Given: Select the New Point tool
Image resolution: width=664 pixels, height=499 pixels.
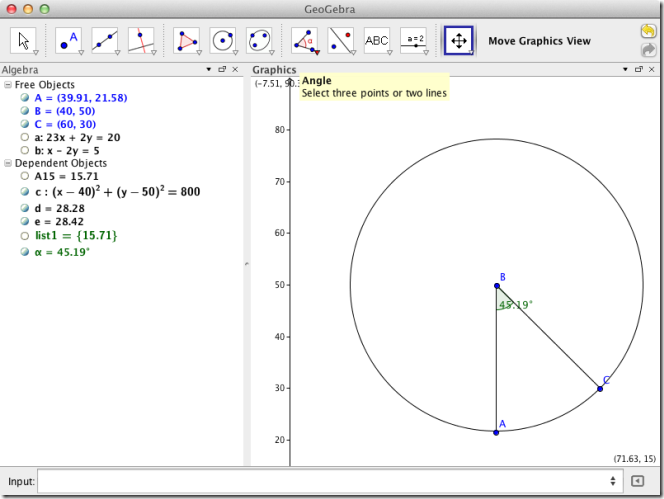Looking at the screenshot, I should (69, 41).
